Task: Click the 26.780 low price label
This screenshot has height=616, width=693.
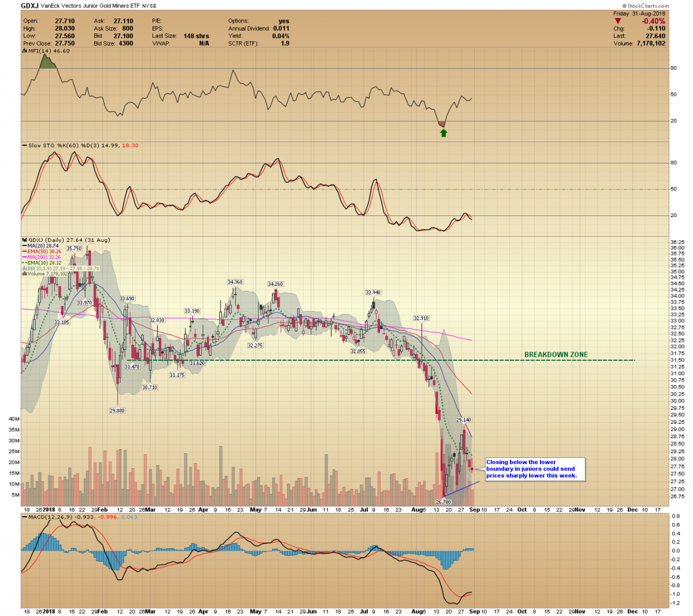Action: click(443, 502)
